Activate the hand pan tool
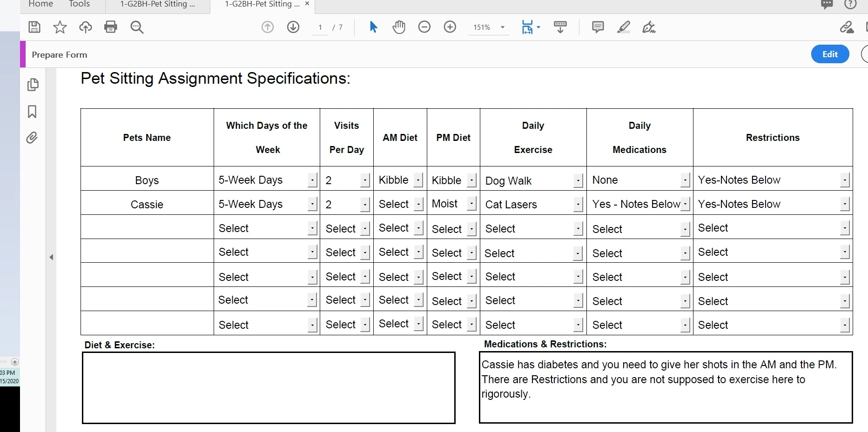 (x=399, y=27)
